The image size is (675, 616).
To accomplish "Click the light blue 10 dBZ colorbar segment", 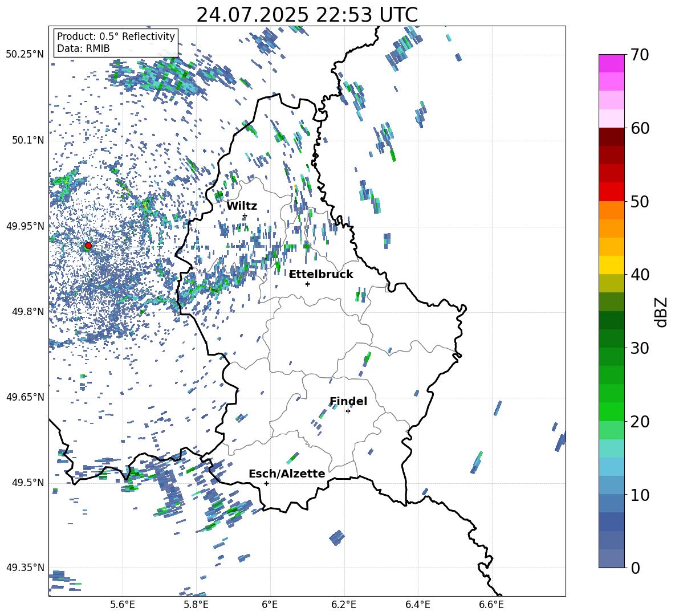I will (x=612, y=485).
